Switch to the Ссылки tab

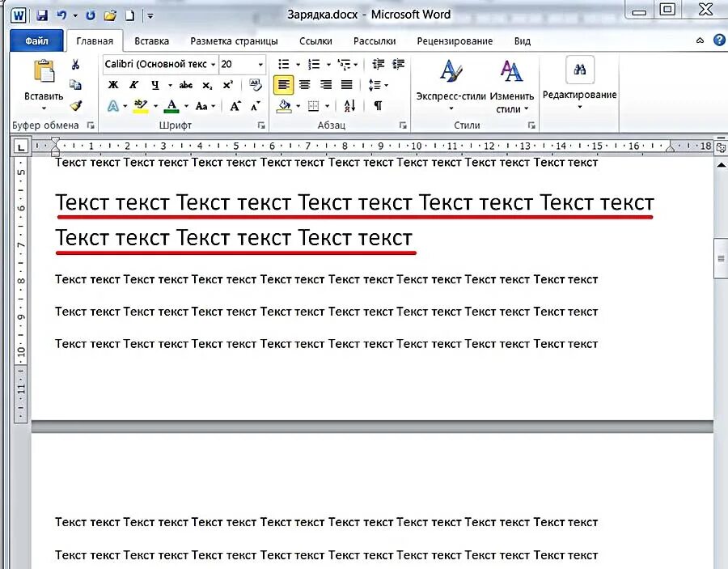point(315,41)
